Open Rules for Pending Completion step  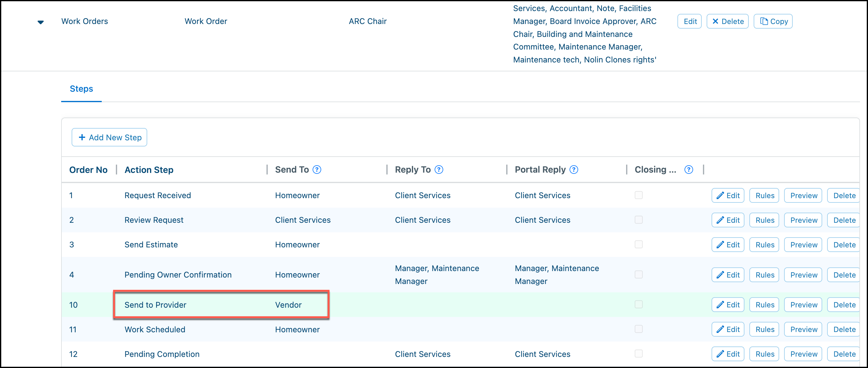point(764,354)
